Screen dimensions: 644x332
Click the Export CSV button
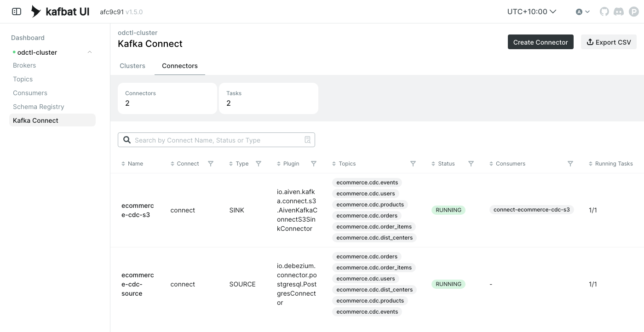(x=609, y=42)
